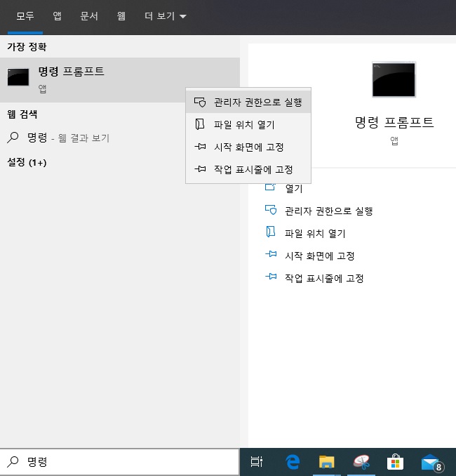The width and height of the screenshot is (456, 476).
Task: Click file location icon in context menu
Action: pyautogui.click(x=200, y=124)
